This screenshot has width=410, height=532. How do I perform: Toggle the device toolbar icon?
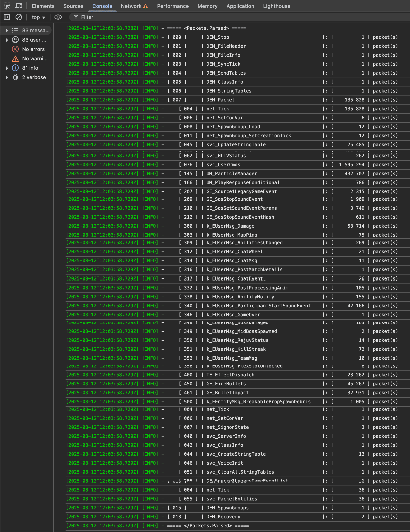coord(19,6)
